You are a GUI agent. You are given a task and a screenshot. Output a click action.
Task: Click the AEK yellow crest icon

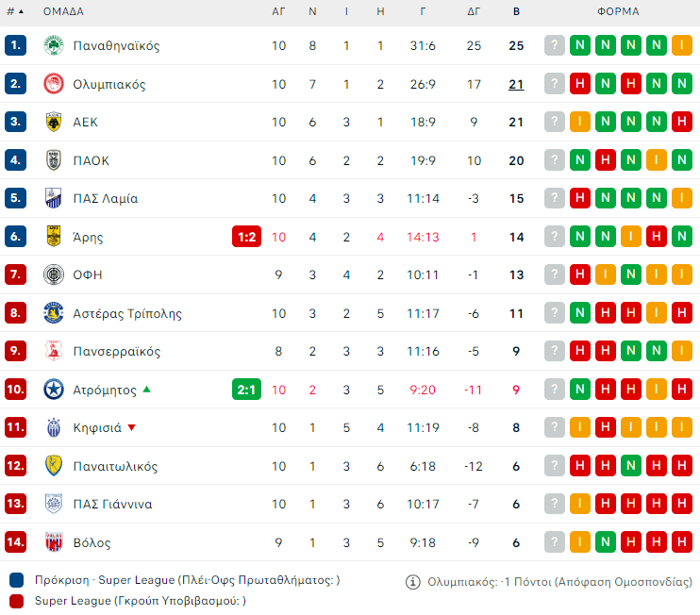(54, 122)
